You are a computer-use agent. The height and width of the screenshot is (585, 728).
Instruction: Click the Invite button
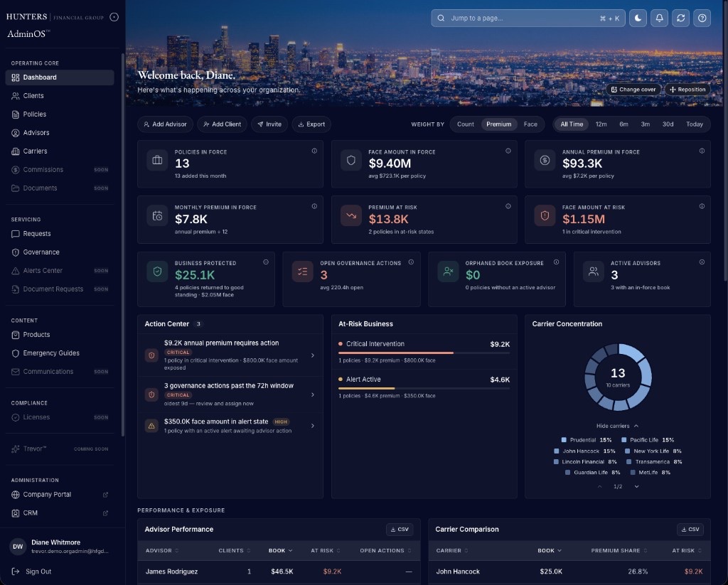(x=269, y=124)
